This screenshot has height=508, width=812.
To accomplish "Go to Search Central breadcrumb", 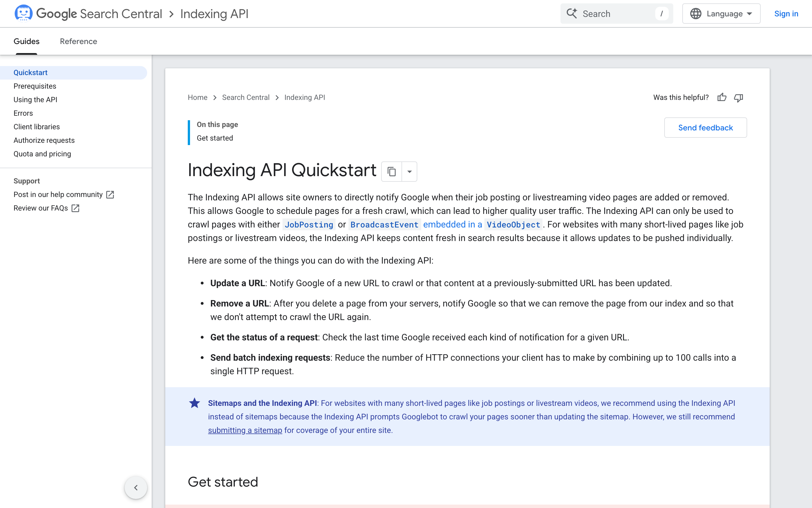I will (x=246, y=97).
